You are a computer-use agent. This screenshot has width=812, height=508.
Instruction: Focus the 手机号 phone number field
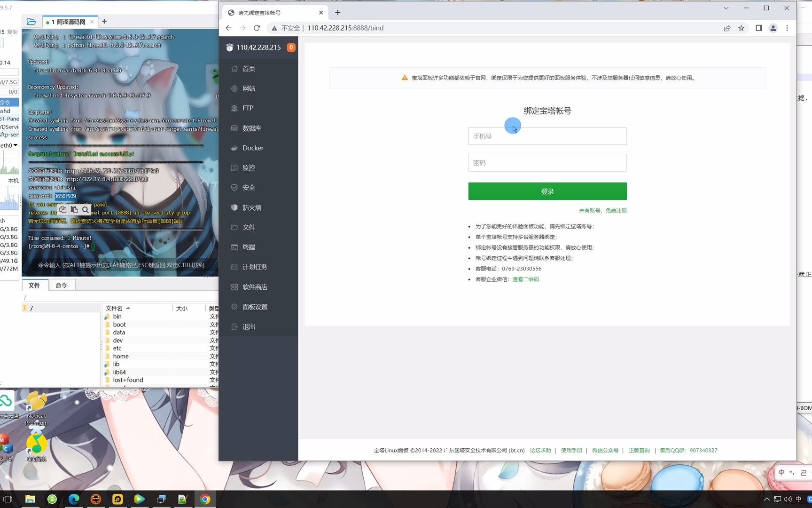[x=547, y=136]
